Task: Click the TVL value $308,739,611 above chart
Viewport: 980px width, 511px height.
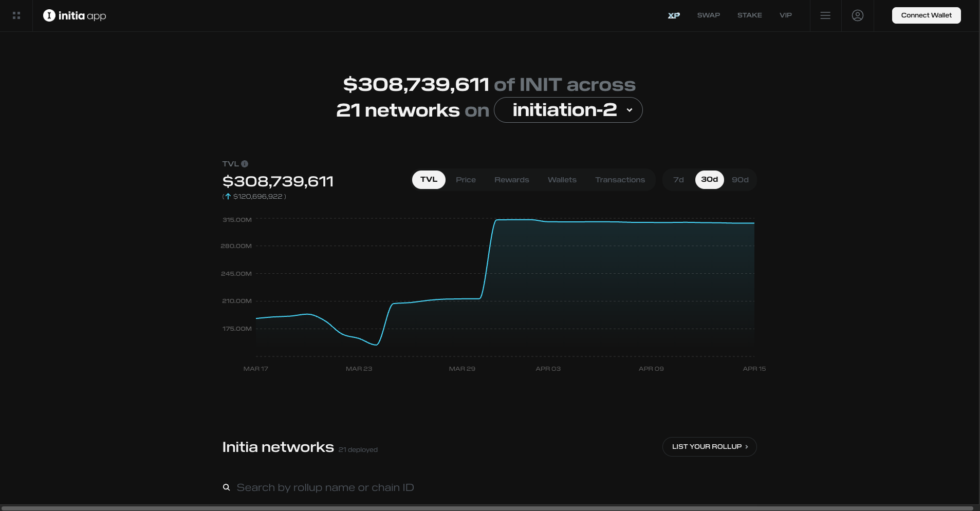Action: (278, 181)
